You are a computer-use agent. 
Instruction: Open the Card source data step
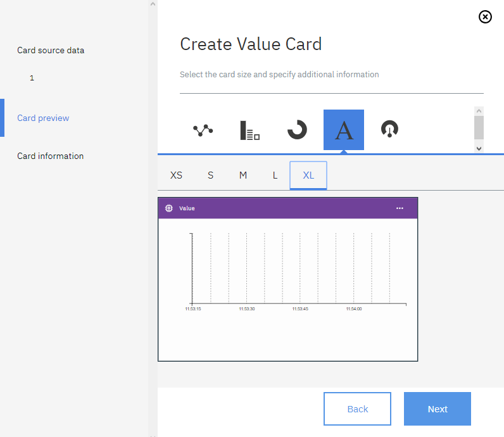[x=51, y=50]
